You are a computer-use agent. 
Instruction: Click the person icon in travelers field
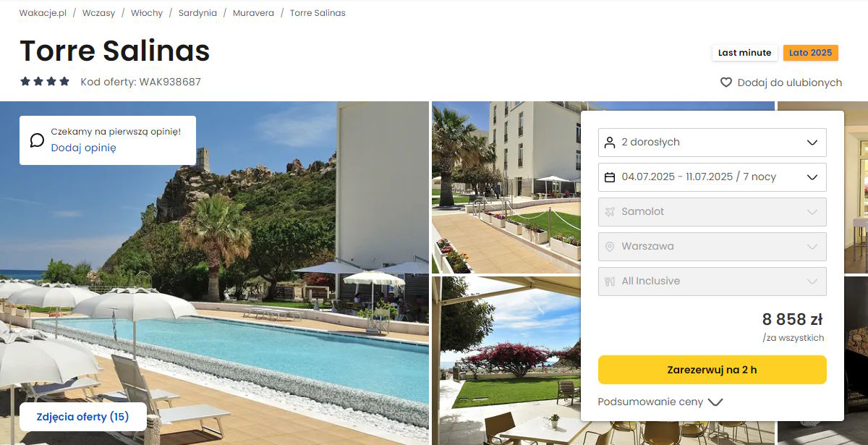[610, 143]
